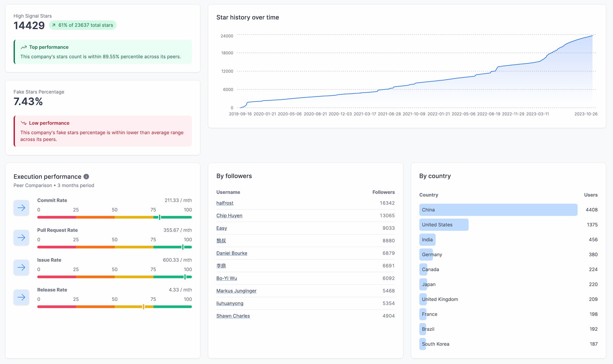
Task: Open Commit Rate details via arrow icon
Action: [21, 208]
